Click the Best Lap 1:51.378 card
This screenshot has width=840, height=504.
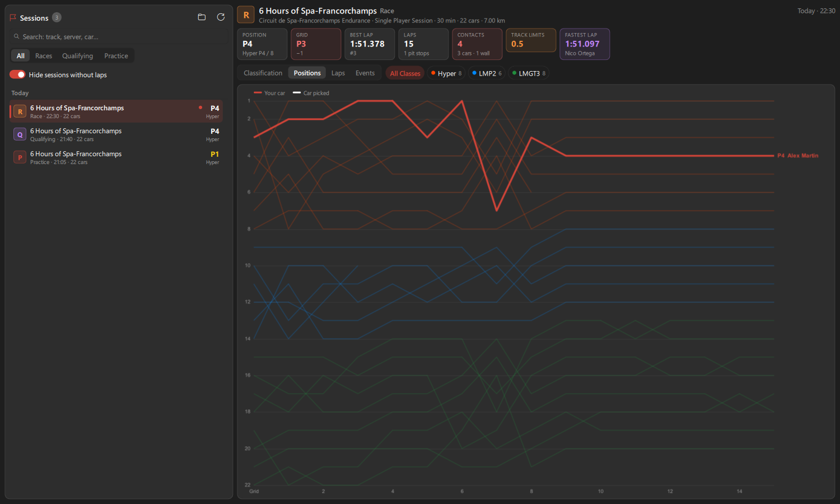370,44
